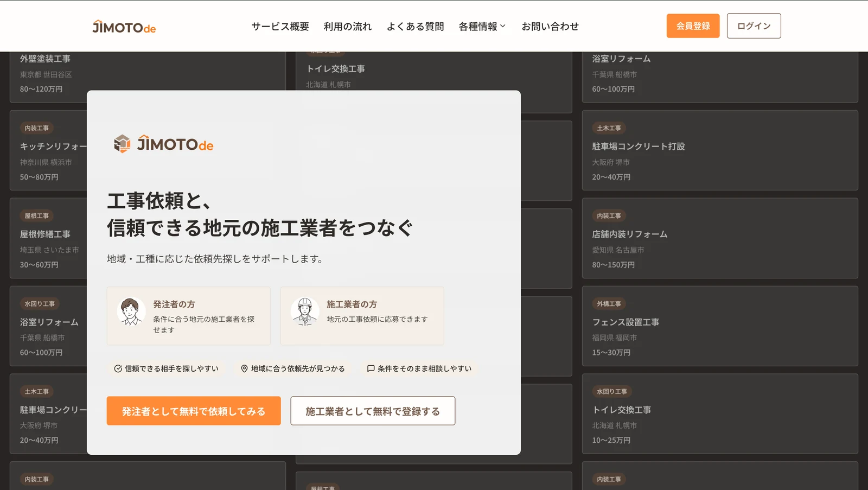
Task: Click the 土木工事 tag above the right-hand 駐車場コンクリート打設
Action: pos(609,128)
